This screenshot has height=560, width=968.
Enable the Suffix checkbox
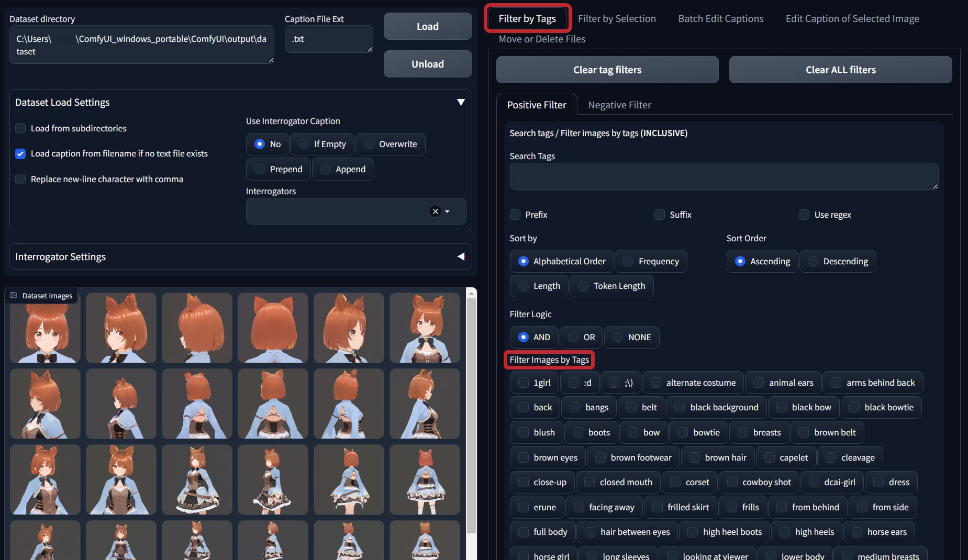(660, 215)
